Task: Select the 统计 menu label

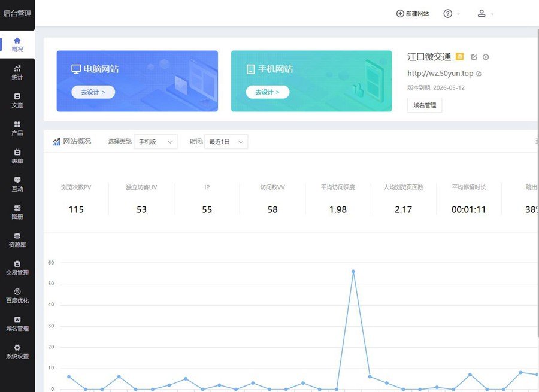Action: [x=17, y=77]
